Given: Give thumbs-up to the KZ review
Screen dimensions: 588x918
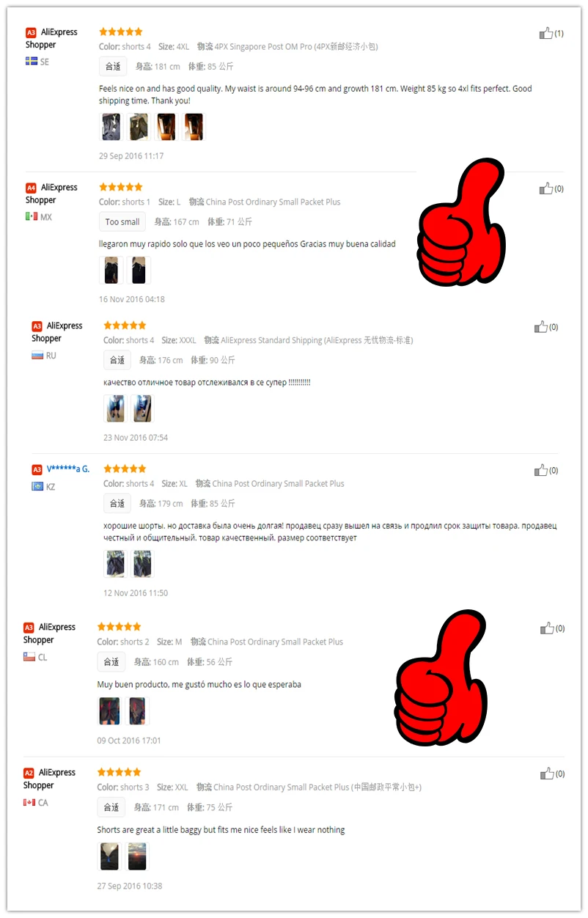Looking at the screenshot, I should pyautogui.click(x=541, y=470).
